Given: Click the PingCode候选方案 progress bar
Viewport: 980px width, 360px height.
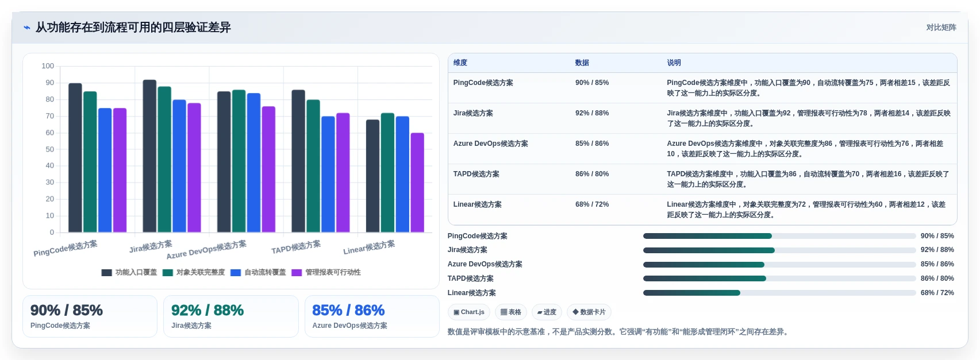Looking at the screenshot, I should (779, 236).
